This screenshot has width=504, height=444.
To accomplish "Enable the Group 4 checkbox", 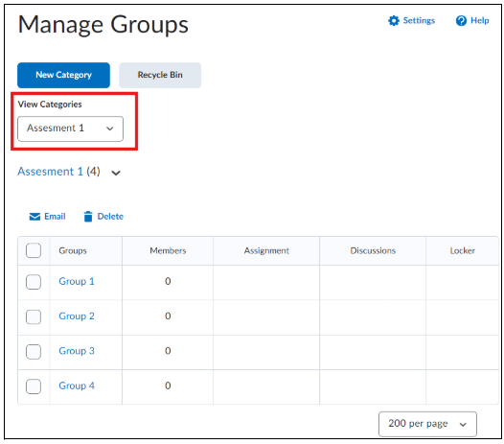I will [34, 386].
